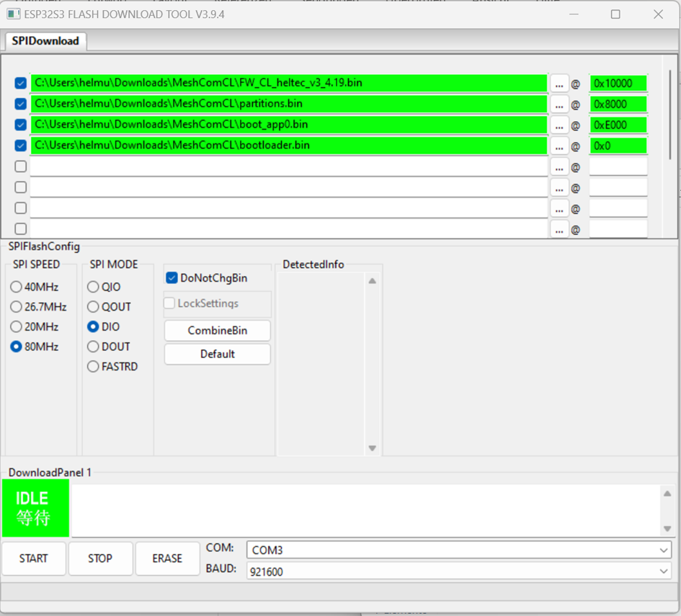Stop the download process
The image size is (681, 616).
click(100, 558)
